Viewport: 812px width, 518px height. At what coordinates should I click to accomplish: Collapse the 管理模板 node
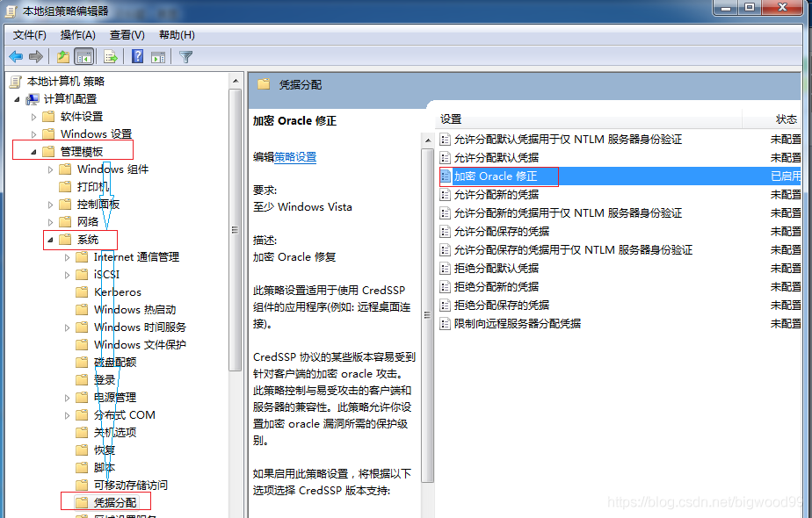pos(33,152)
